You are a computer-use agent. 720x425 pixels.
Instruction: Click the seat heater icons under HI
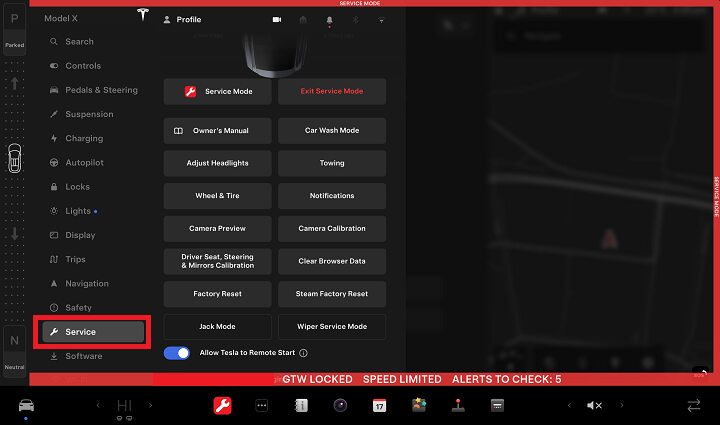coord(124,418)
